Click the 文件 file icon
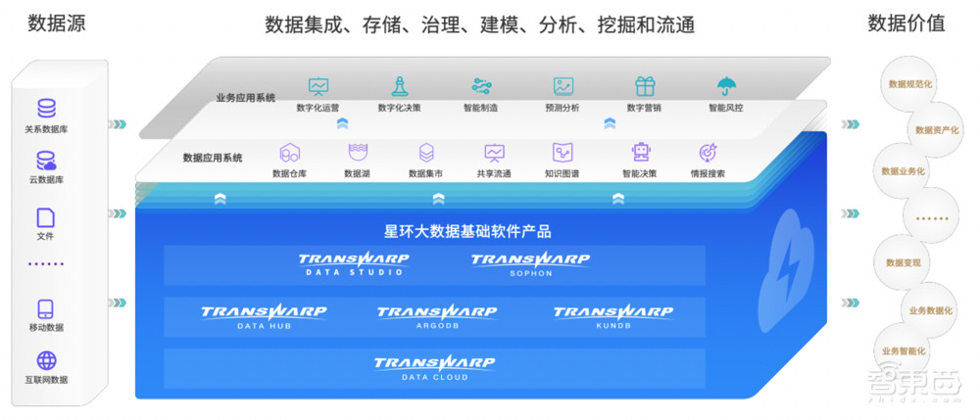The image size is (980, 420). (x=46, y=217)
